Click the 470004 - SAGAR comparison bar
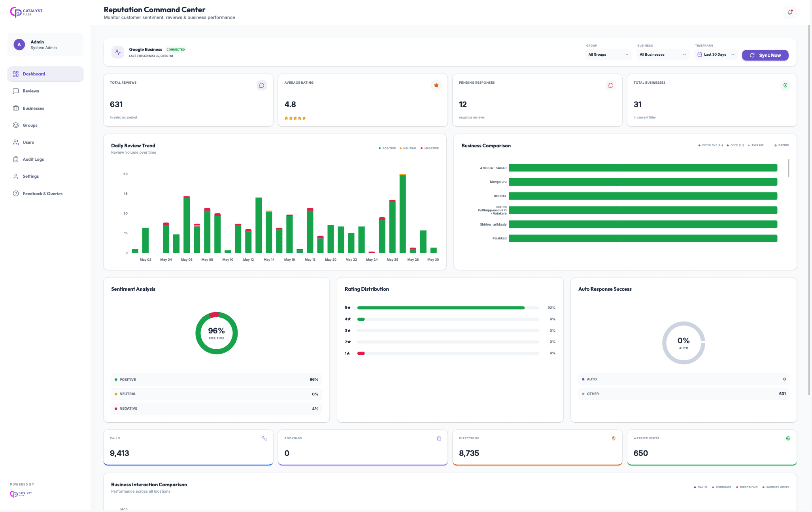 point(643,168)
